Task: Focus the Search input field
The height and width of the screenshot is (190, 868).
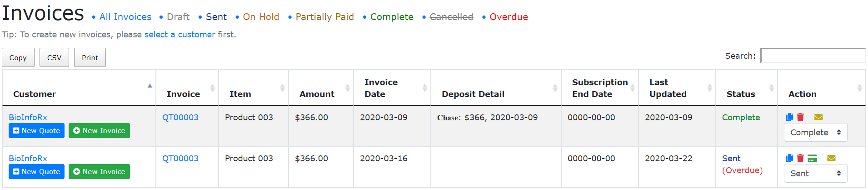Action: [813, 56]
